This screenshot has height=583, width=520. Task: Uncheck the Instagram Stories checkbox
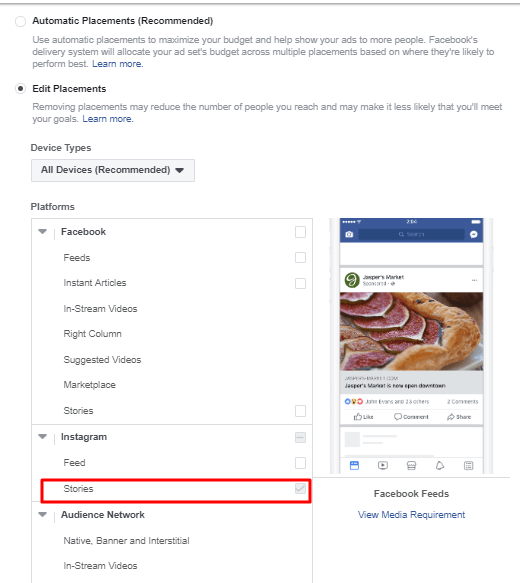pyautogui.click(x=300, y=489)
